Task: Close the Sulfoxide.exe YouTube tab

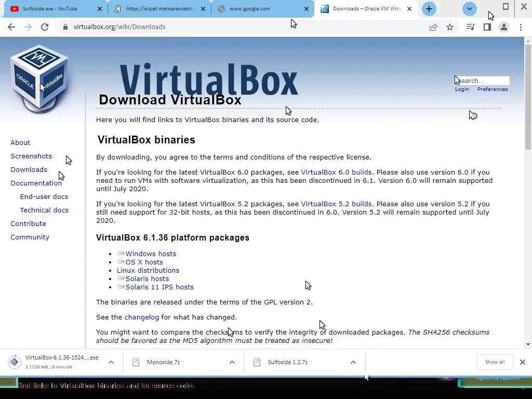Action: pos(99,9)
